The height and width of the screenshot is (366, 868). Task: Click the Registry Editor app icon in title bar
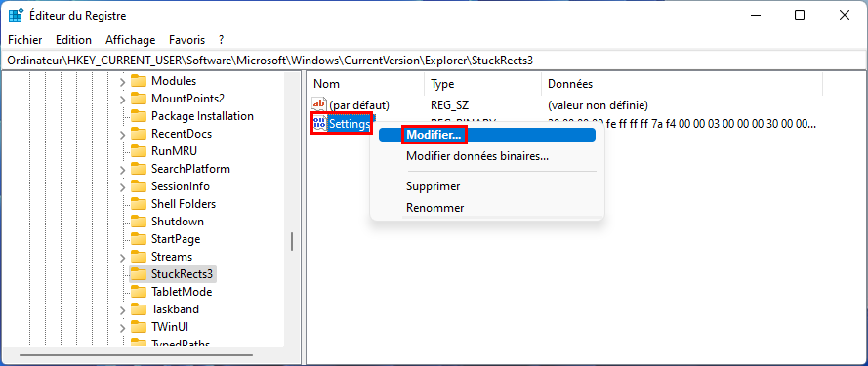pos(16,16)
